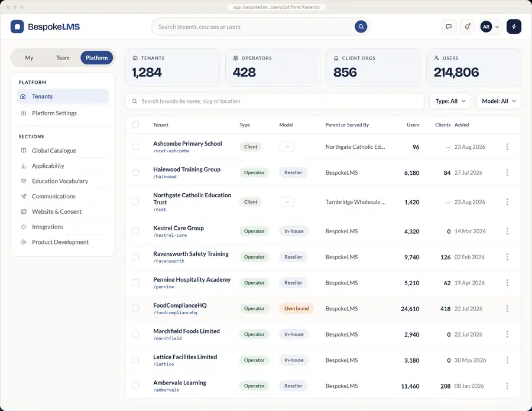
Task: Switch to the Team tab
Action: tap(63, 58)
